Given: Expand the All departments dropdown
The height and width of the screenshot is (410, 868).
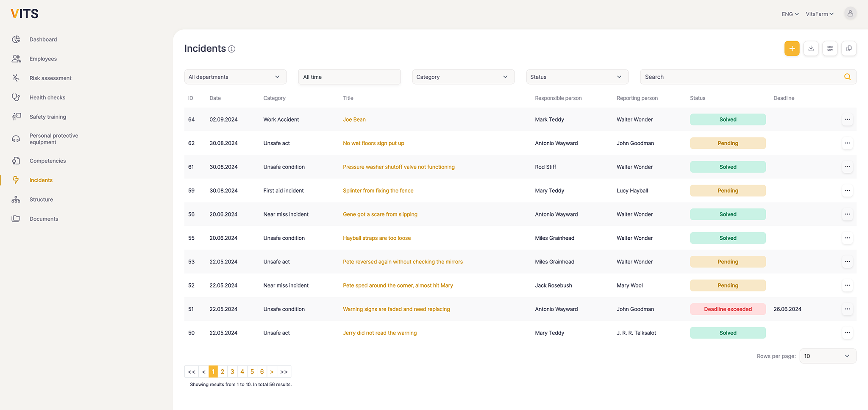Looking at the screenshot, I should point(235,77).
